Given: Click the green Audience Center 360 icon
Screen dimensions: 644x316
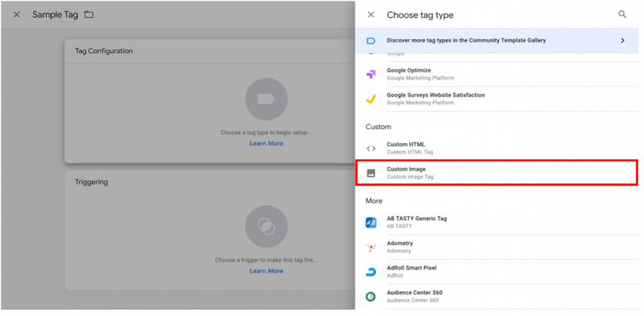Looking at the screenshot, I should coord(371,297).
